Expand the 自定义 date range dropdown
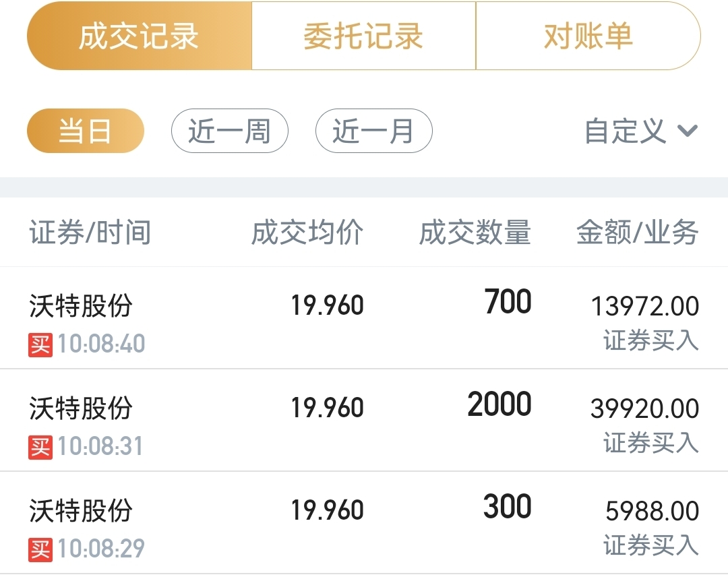 pyautogui.click(x=625, y=131)
